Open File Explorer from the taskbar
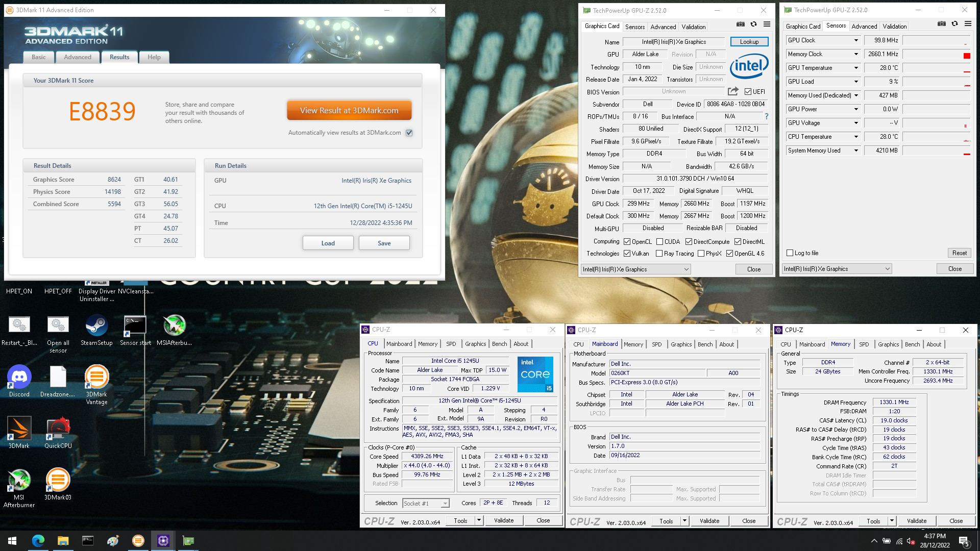Screen dimensions: 980x551 tap(63, 541)
